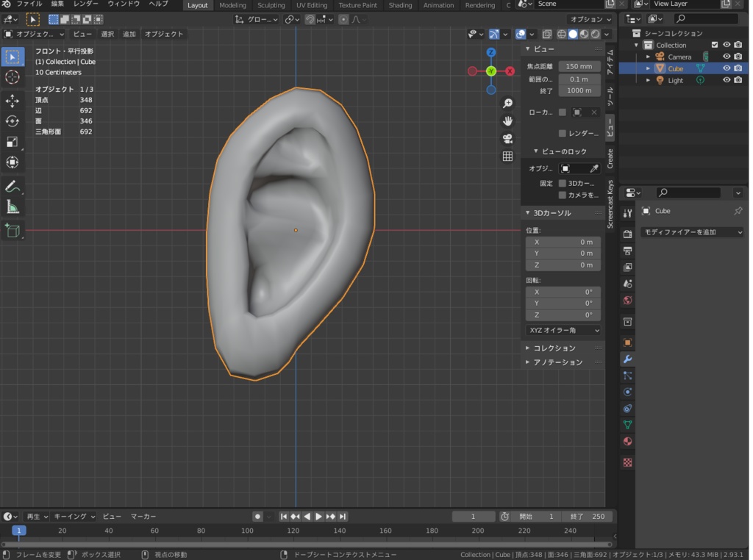
Task: Click the outliner search field
Action: pyautogui.click(x=706, y=18)
